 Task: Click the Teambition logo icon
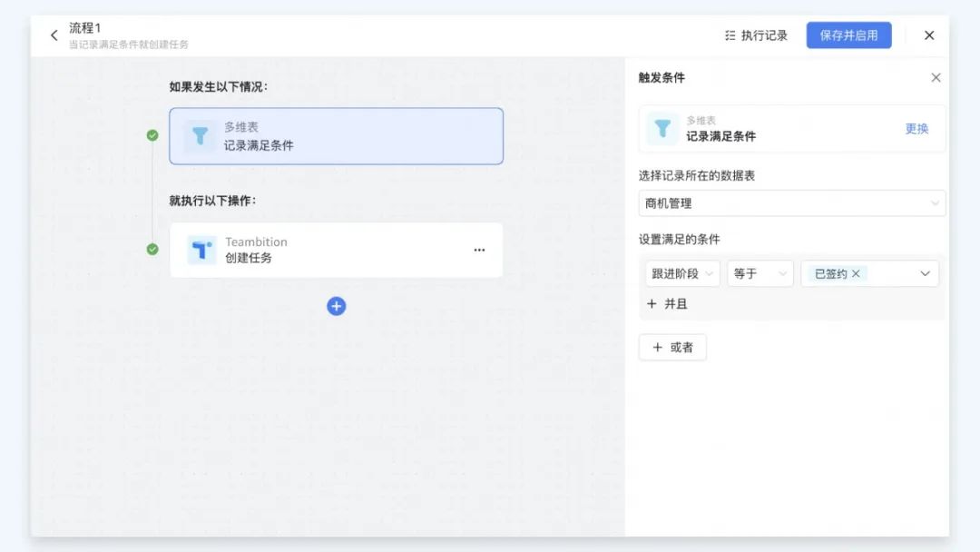coord(201,250)
